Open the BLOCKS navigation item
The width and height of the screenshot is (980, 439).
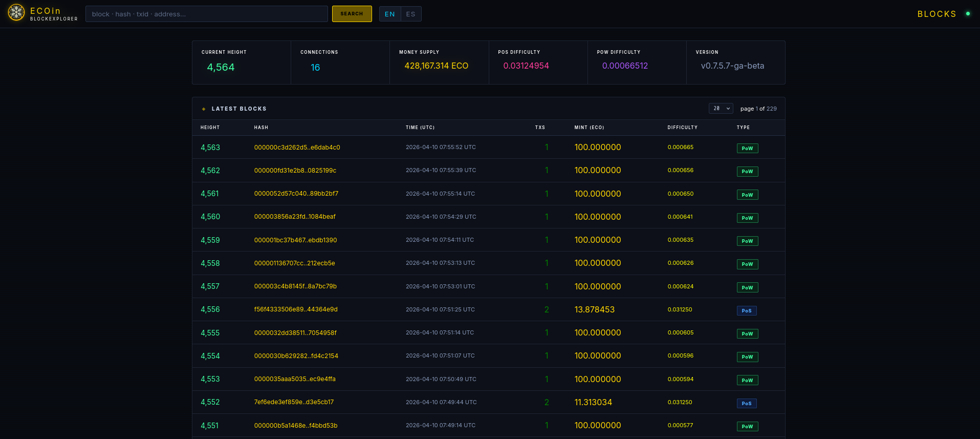[x=937, y=14]
